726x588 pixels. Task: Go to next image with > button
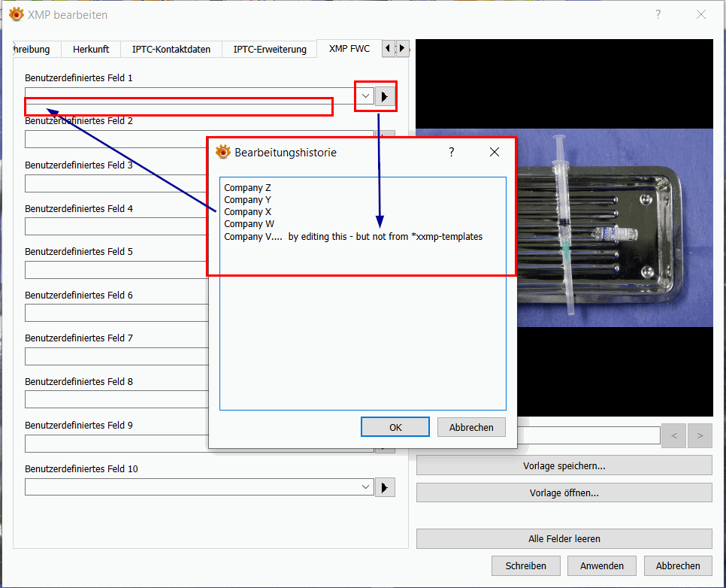point(700,435)
